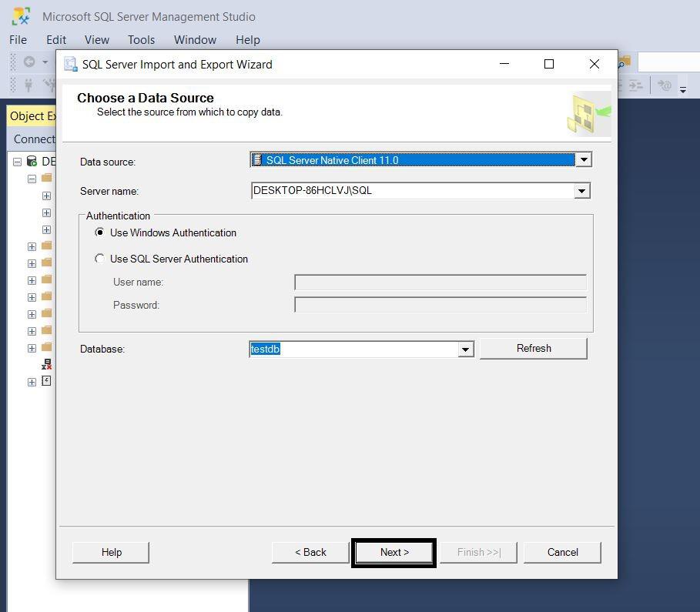700x612 pixels.
Task: Select Use Windows Authentication
Action: coord(100,232)
